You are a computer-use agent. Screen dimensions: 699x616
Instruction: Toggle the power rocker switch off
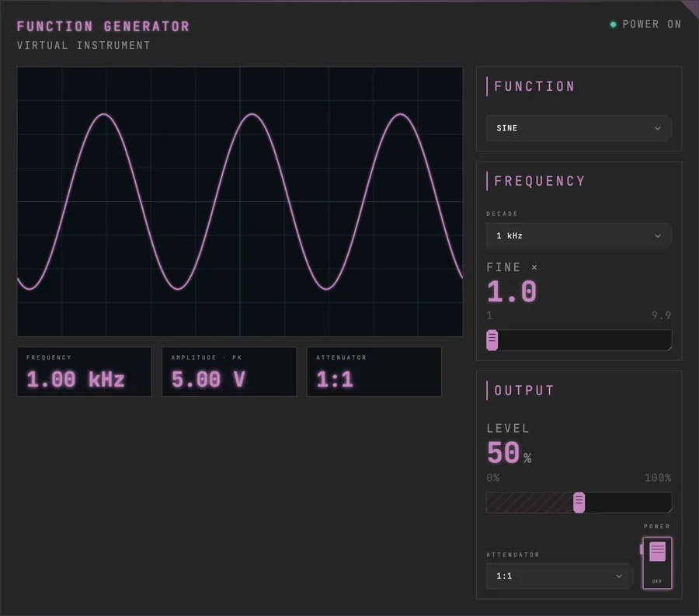point(657,563)
